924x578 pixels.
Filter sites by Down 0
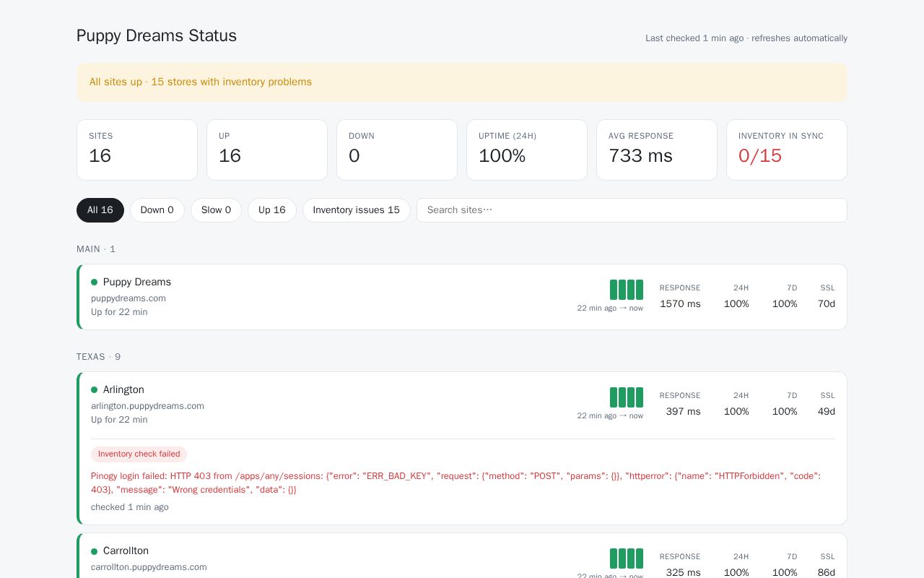[157, 210]
